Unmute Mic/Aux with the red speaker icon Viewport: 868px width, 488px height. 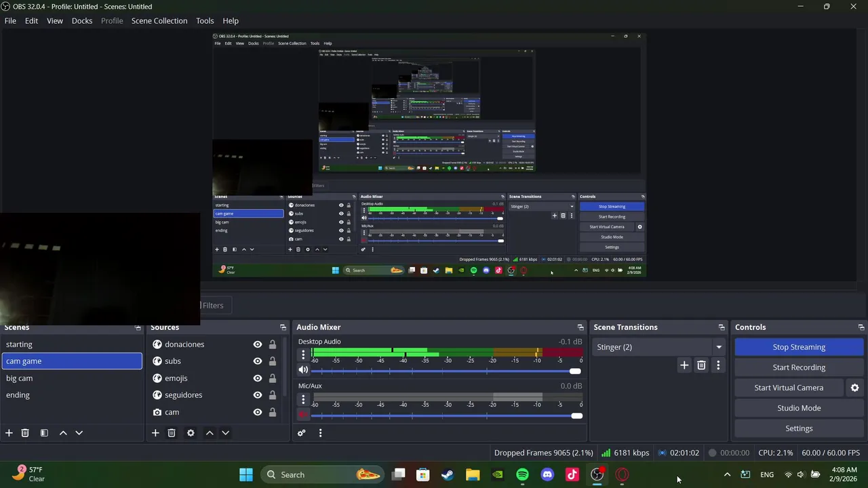coord(303,415)
